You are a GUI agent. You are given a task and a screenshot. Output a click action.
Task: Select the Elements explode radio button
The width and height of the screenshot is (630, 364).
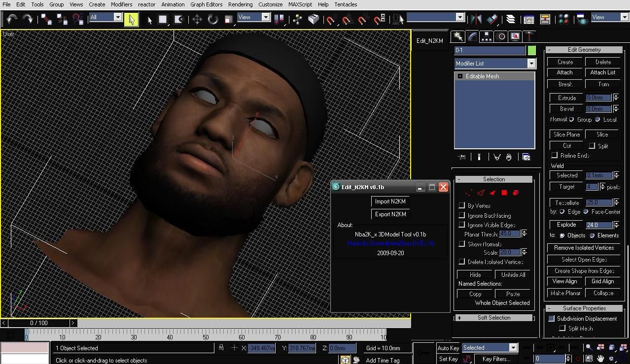click(592, 235)
